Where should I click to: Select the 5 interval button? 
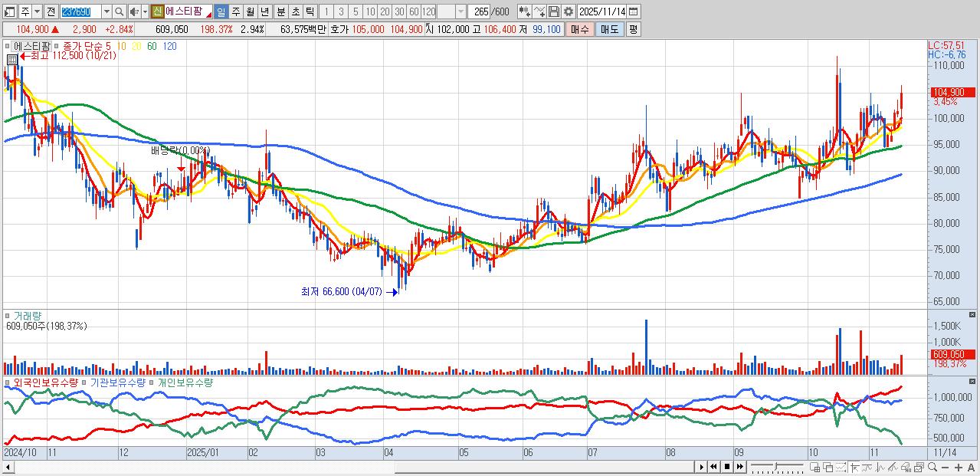pyautogui.click(x=356, y=11)
